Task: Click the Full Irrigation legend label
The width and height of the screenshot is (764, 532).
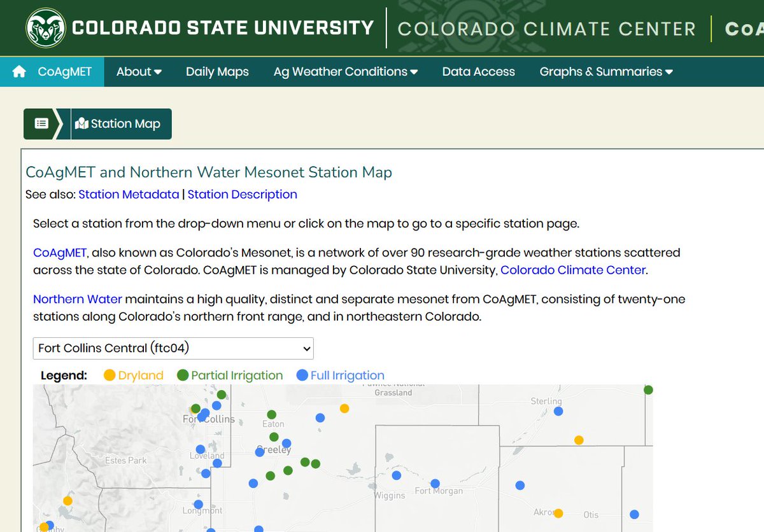Action: pyautogui.click(x=348, y=375)
